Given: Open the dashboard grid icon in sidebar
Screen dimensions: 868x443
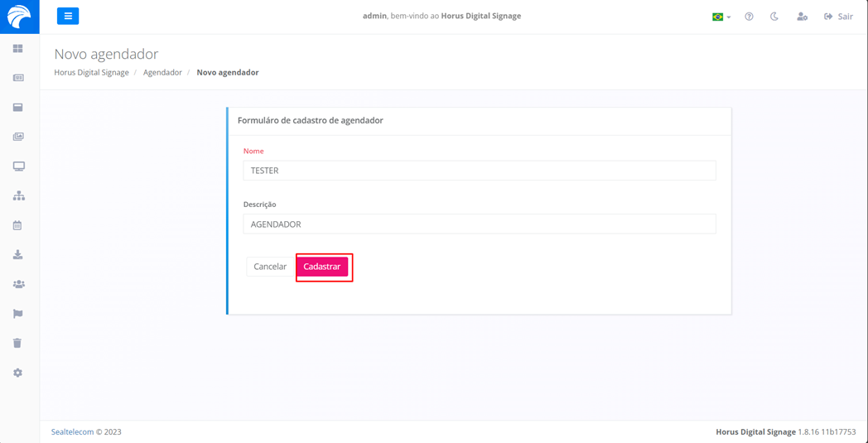Looking at the screenshot, I should [x=18, y=49].
